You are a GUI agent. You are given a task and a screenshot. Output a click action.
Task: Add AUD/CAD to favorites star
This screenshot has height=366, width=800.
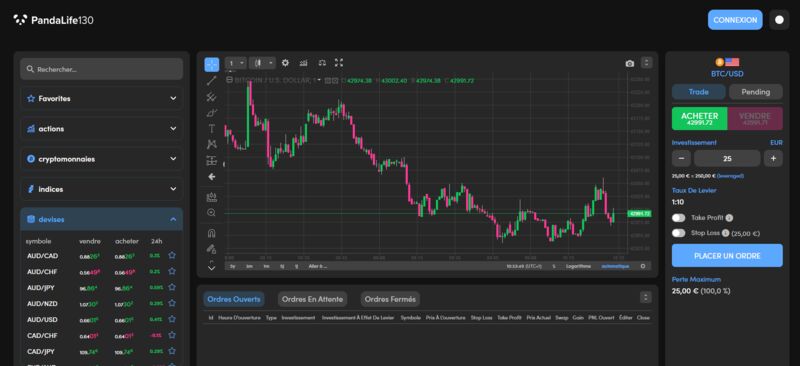pos(172,255)
